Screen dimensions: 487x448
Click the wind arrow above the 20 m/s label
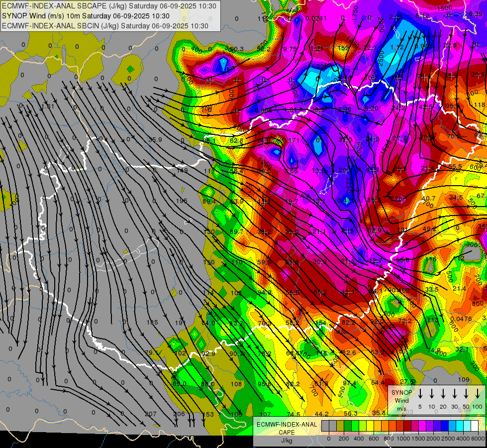tap(443, 394)
